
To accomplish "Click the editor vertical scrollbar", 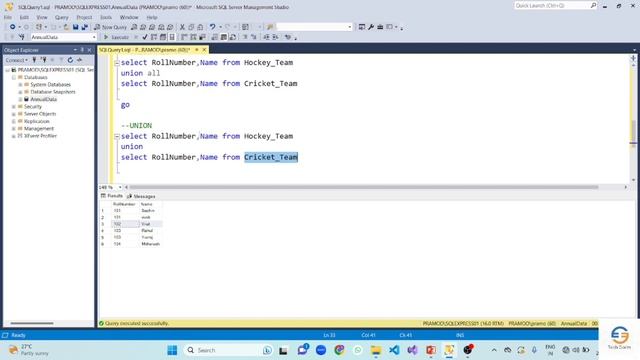I will coord(633,130).
